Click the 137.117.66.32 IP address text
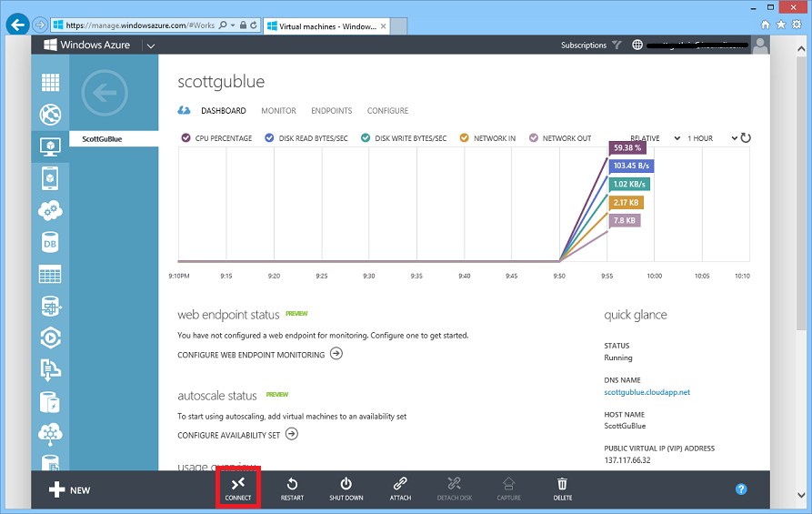The image size is (812, 514). click(x=627, y=460)
